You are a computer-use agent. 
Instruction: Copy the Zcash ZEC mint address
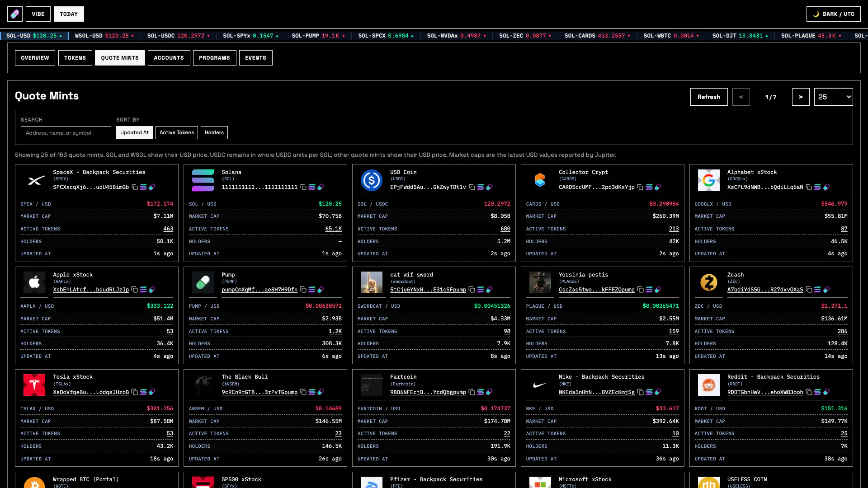point(809,290)
